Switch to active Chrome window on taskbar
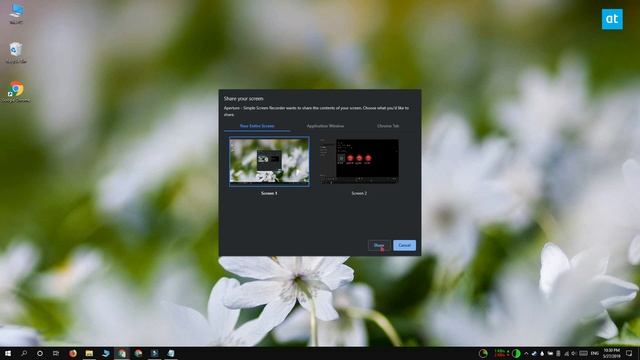This screenshot has width=640, height=360. pyautogui.click(x=122, y=353)
